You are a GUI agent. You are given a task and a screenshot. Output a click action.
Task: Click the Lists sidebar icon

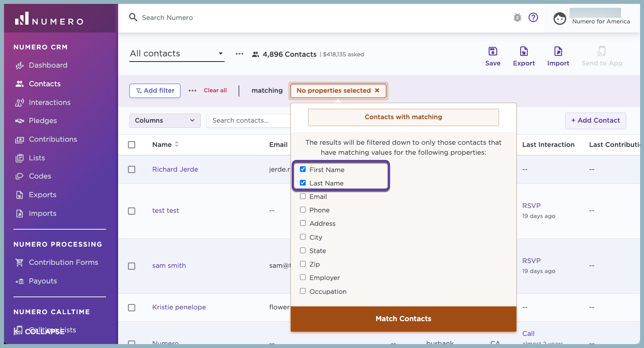pos(19,158)
